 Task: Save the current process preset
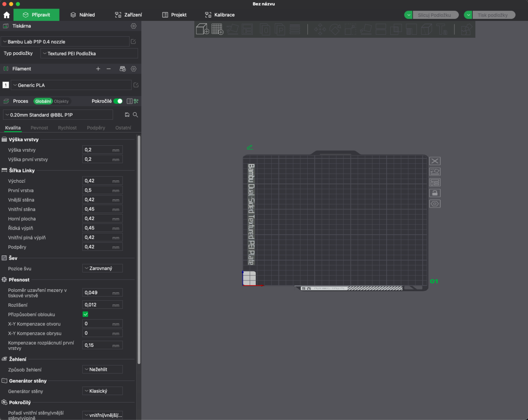tap(127, 115)
